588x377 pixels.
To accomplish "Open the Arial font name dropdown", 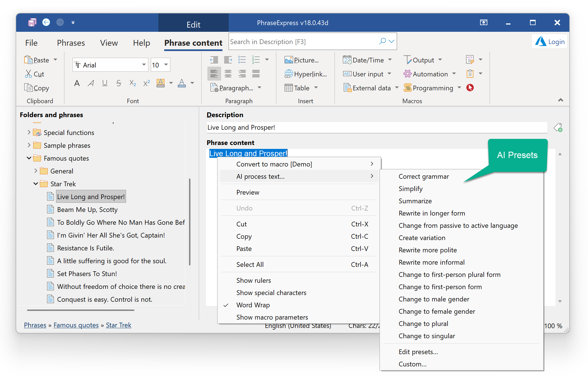I will pyautogui.click(x=144, y=65).
